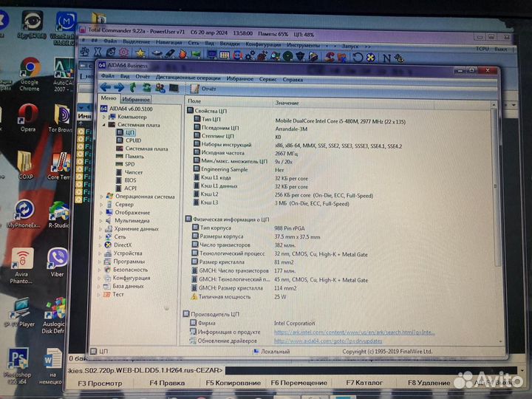
Task: Click the Internet Explorer icon in Total Commander toolbar
Action: click(111, 52)
